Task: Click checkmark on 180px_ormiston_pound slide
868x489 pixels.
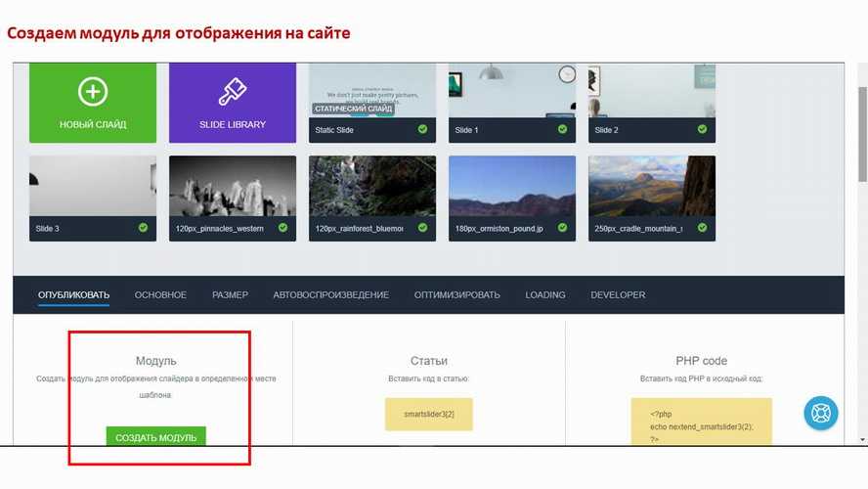Action: pyautogui.click(x=562, y=228)
